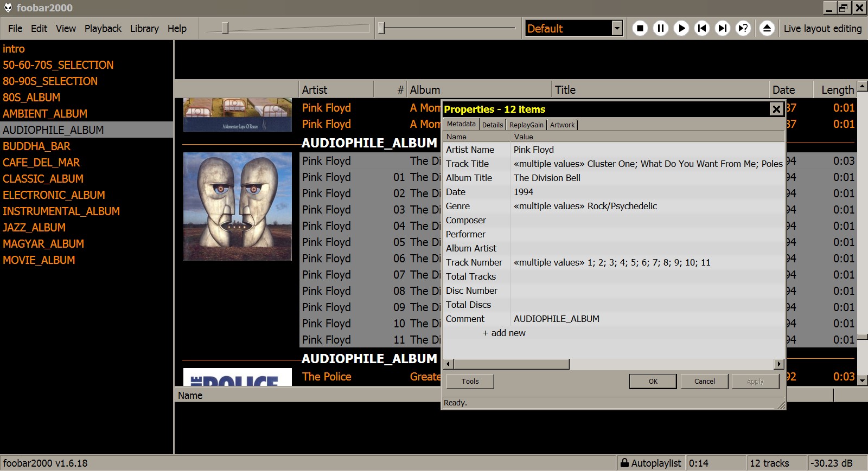Click the seek bar slider
868x471 pixels.
pyautogui.click(x=448, y=28)
